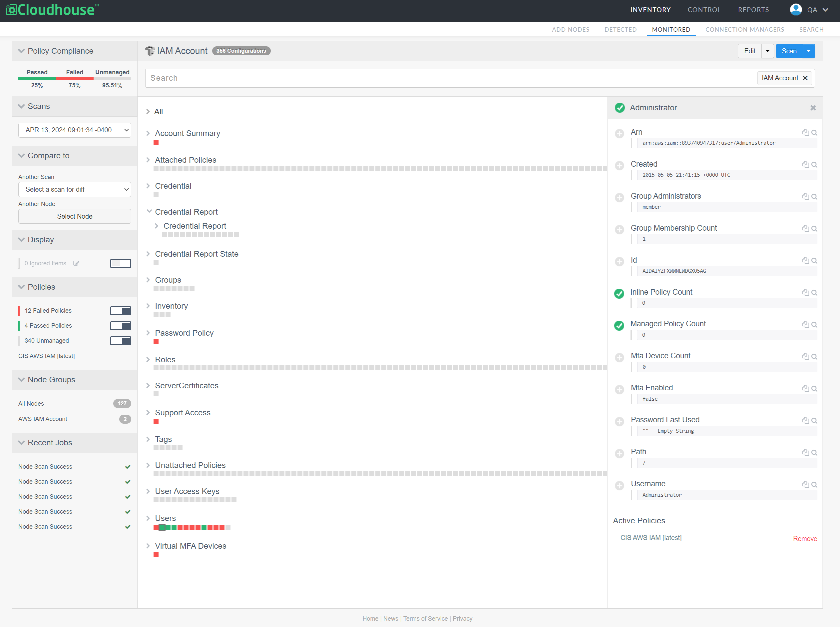Copy the Id value icon

[805, 260]
